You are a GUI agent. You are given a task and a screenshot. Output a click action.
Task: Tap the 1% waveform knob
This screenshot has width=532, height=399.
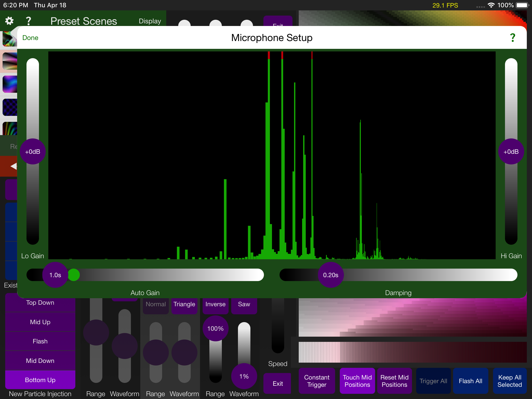[244, 376]
